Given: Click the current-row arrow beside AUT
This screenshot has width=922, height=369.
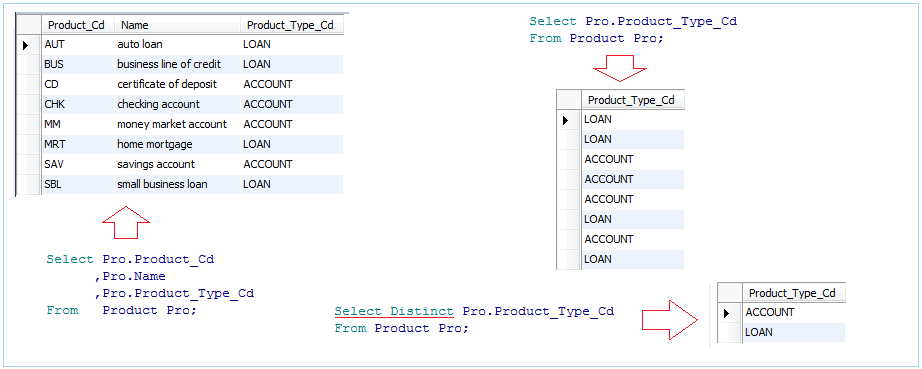Looking at the screenshot, I should click(25, 45).
